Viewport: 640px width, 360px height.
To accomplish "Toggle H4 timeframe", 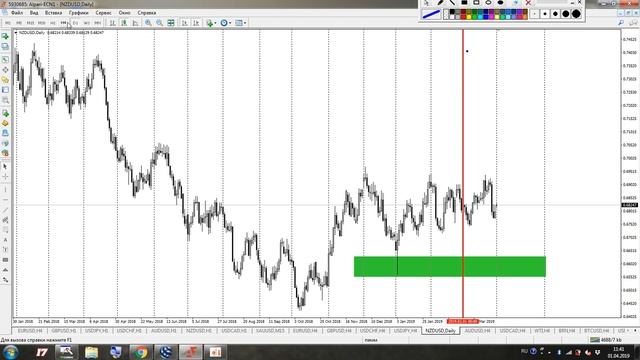I will tap(64, 23).
